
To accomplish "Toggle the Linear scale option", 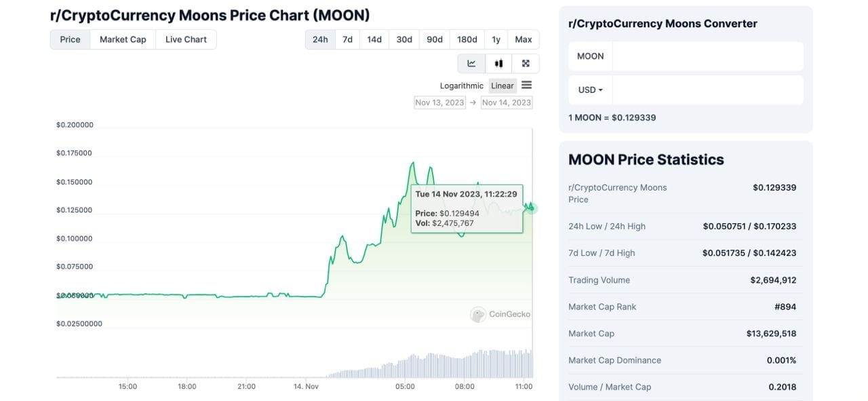I will [502, 85].
